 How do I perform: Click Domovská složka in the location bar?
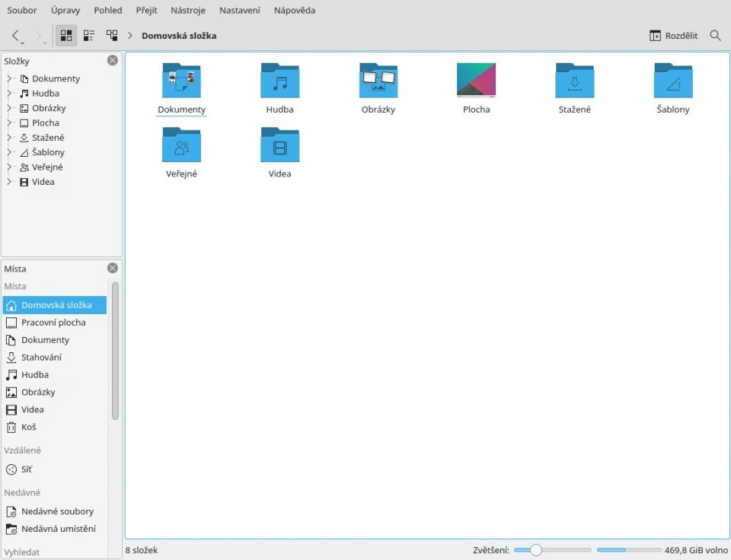[x=179, y=36]
